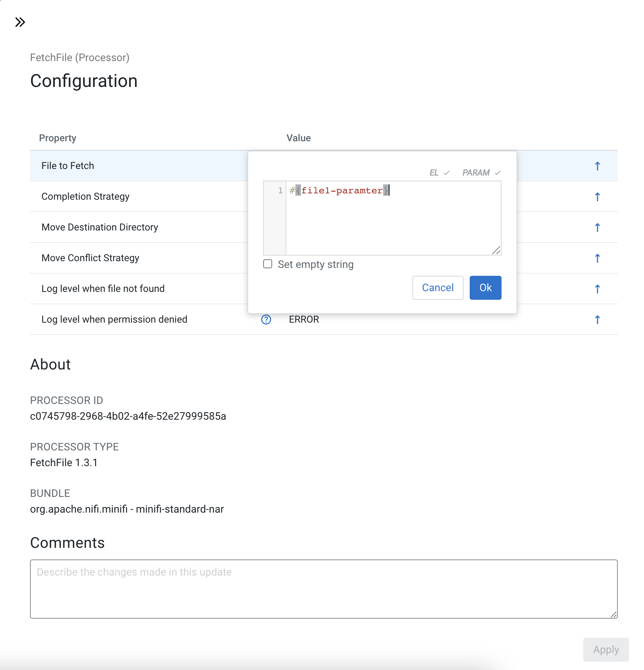This screenshot has height=670, width=644.
Task: Click inside the parameter value editor
Action: [x=393, y=221]
